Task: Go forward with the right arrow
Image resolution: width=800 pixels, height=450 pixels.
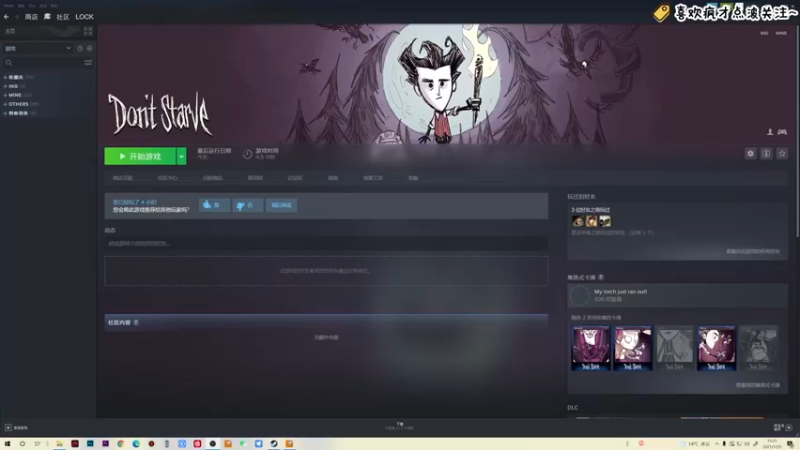Action: pos(17,17)
